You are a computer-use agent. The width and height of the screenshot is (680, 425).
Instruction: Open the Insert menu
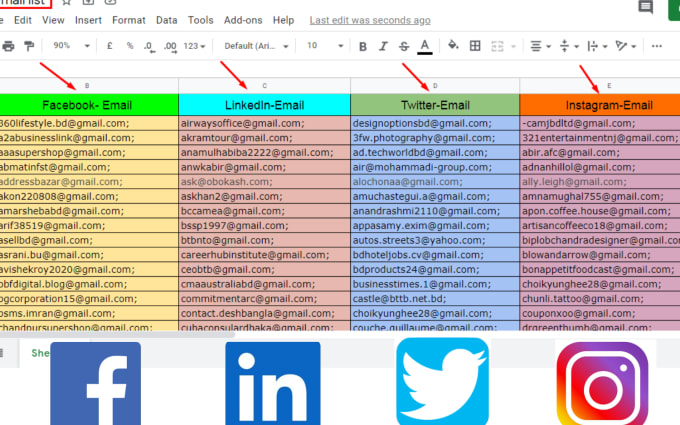(x=88, y=20)
